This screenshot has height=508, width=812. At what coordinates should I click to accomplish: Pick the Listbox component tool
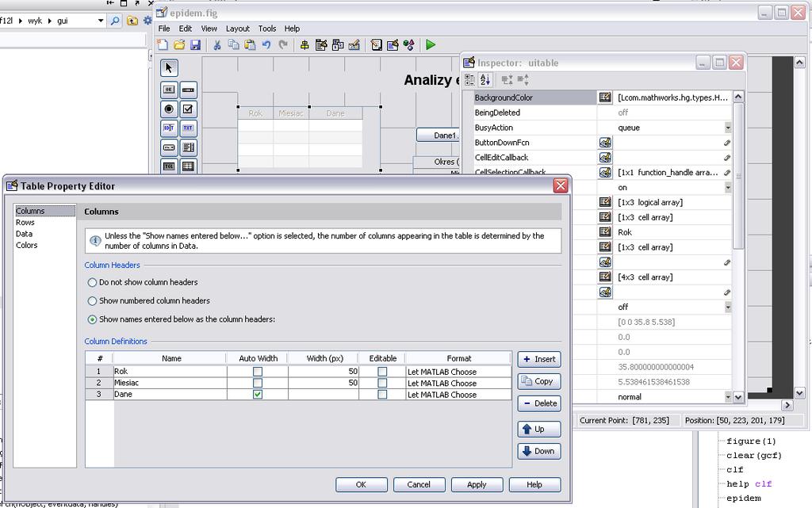pos(188,147)
